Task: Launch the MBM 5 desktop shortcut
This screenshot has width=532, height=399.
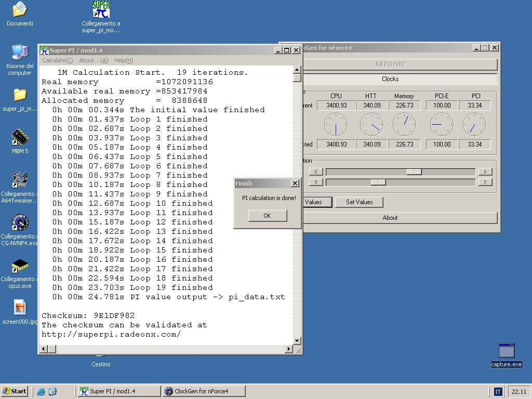Action: [20, 137]
